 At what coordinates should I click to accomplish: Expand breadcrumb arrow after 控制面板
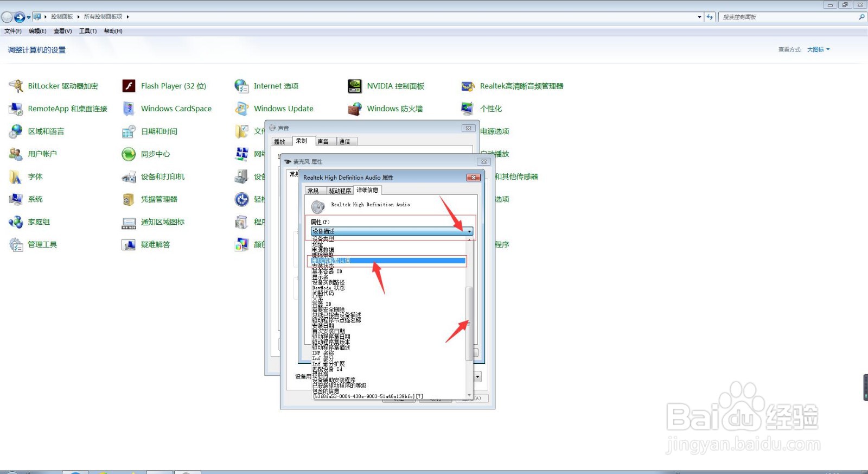pyautogui.click(x=79, y=17)
